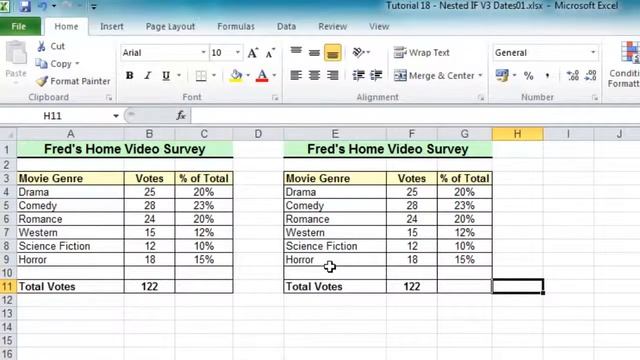Click Align Text Right icon

tap(333, 76)
